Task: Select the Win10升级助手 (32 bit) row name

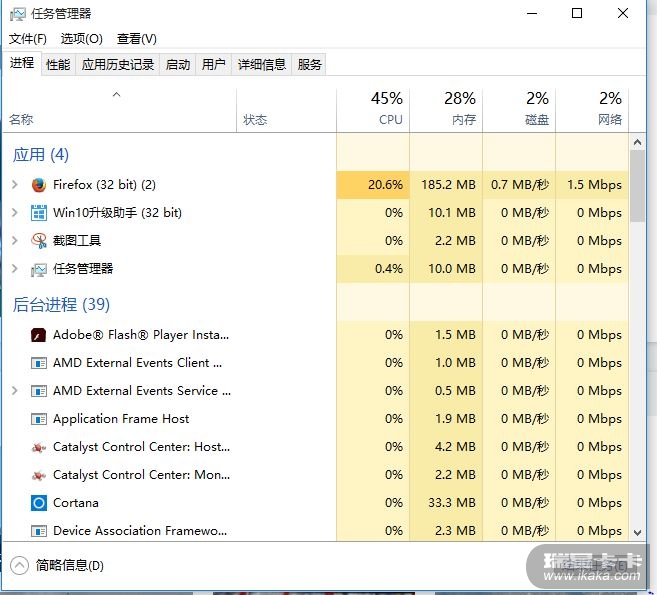Action: click(117, 213)
